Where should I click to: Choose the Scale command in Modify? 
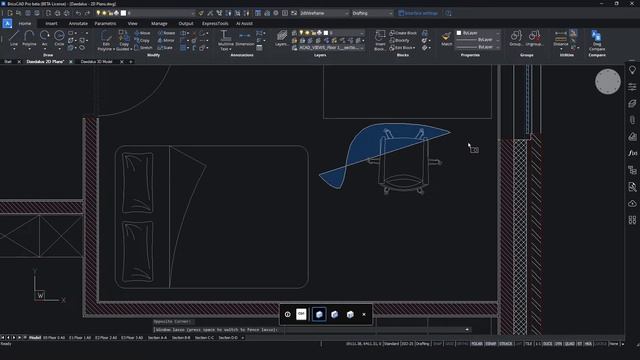pos(165,48)
